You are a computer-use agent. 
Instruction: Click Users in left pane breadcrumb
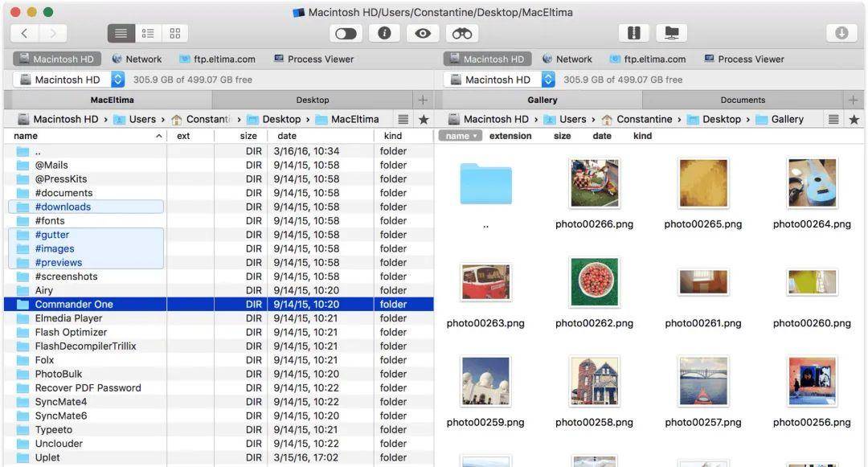[135, 119]
